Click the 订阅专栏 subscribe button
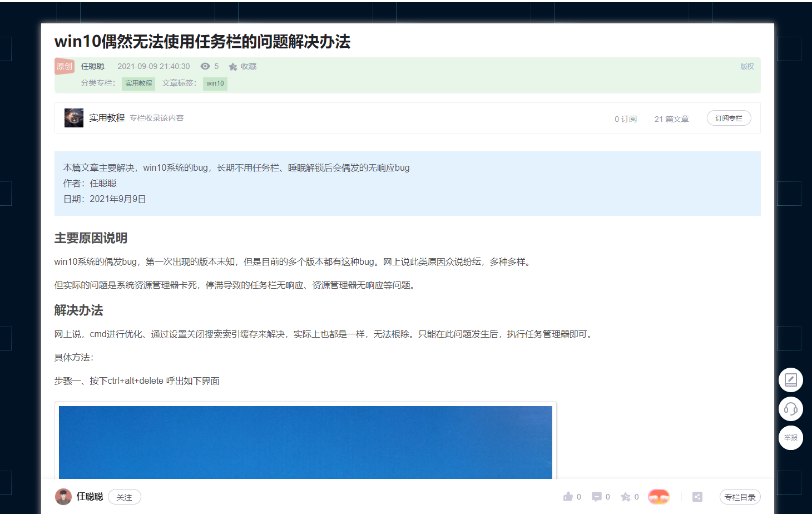The image size is (812, 514). [x=729, y=118]
